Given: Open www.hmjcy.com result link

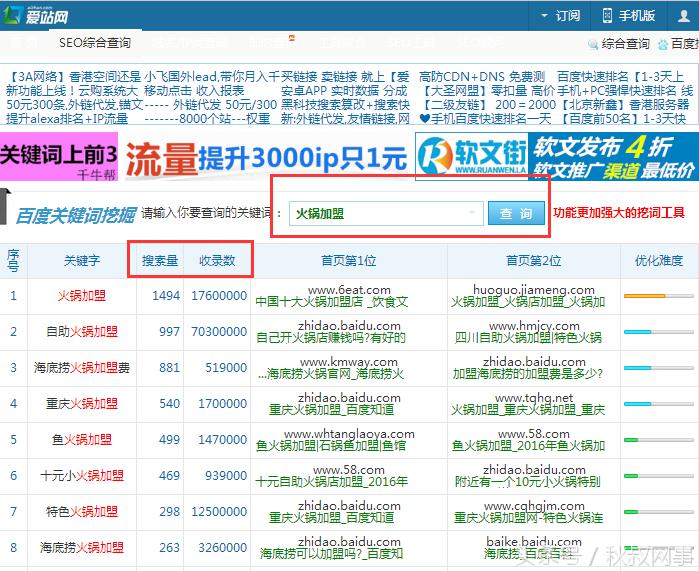Looking at the screenshot, I should [x=534, y=326].
